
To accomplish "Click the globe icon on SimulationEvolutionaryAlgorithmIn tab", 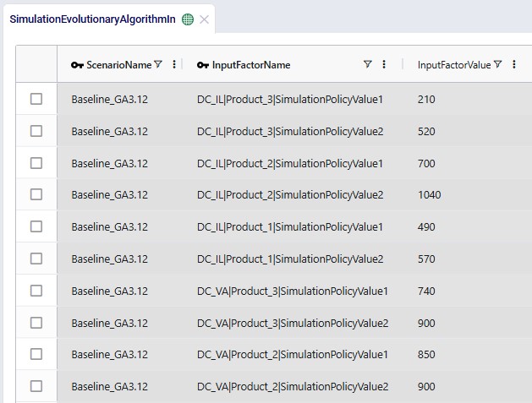I will (x=188, y=19).
